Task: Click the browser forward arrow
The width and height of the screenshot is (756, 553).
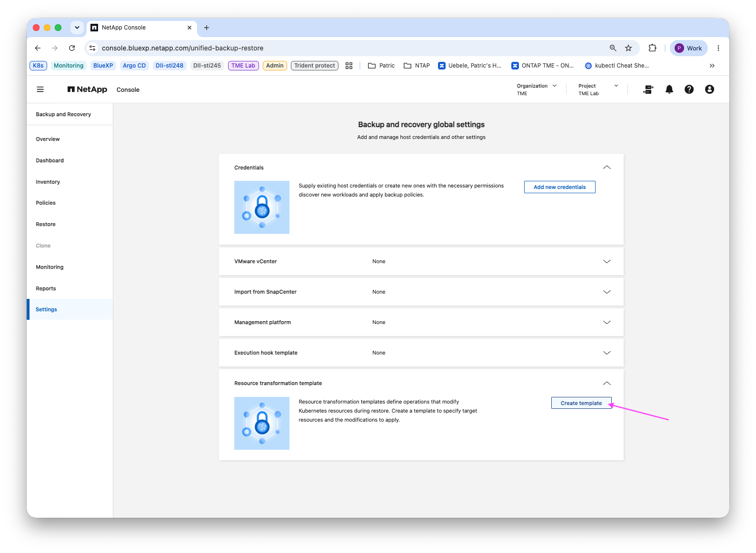Action: point(55,48)
